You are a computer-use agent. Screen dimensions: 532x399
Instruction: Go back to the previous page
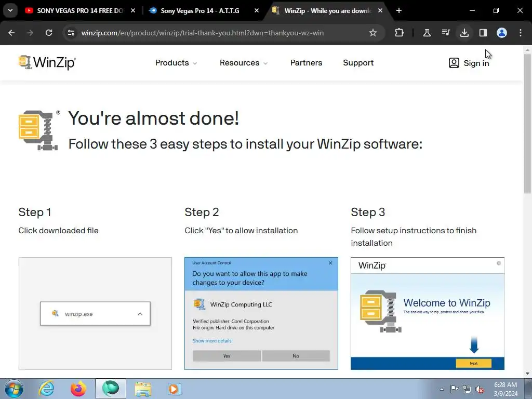pyautogui.click(x=11, y=33)
